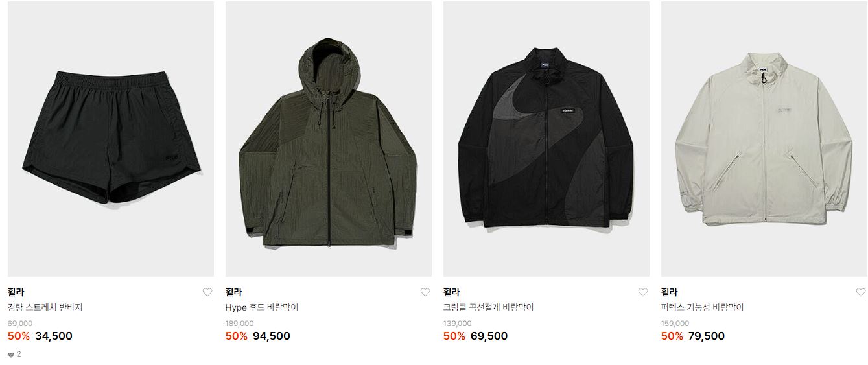This screenshot has height=365, width=868.
Task: Open the black shorts product image
Action: pyautogui.click(x=111, y=139)
